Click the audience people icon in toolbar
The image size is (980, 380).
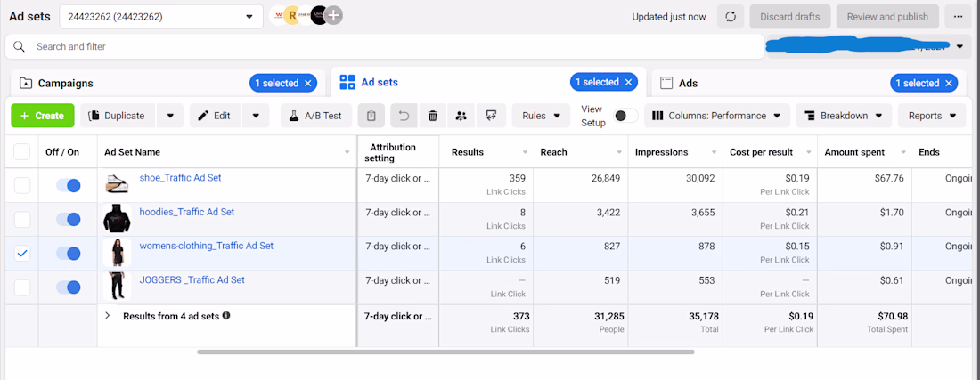coord(461,116)
